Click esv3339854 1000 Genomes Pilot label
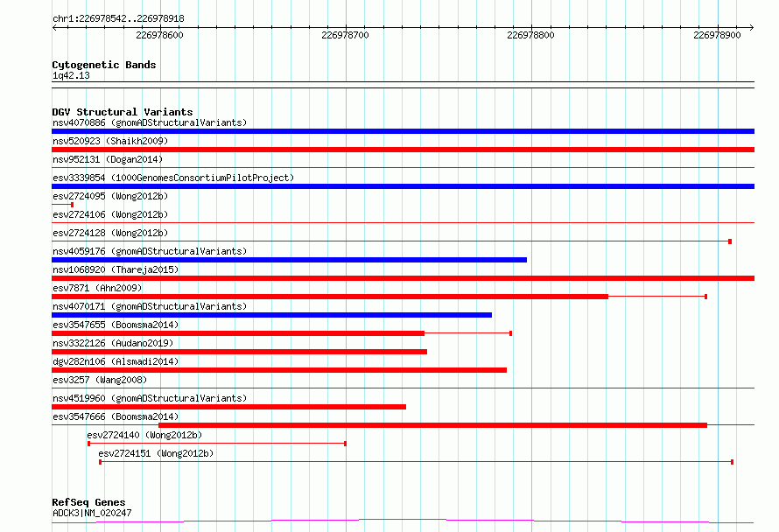This screenshot has width=779, height=532. (173, 178)
